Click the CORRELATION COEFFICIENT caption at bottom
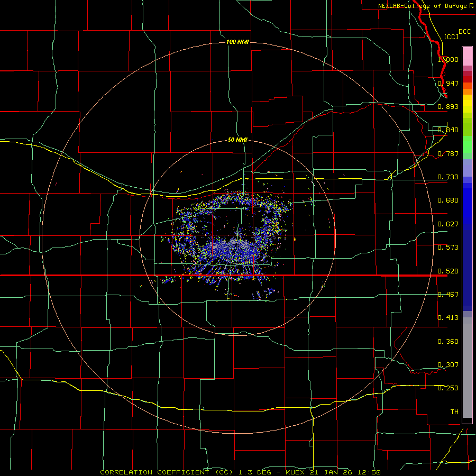Viewport: 476px width, 476px height. click(x=241, y=472)
